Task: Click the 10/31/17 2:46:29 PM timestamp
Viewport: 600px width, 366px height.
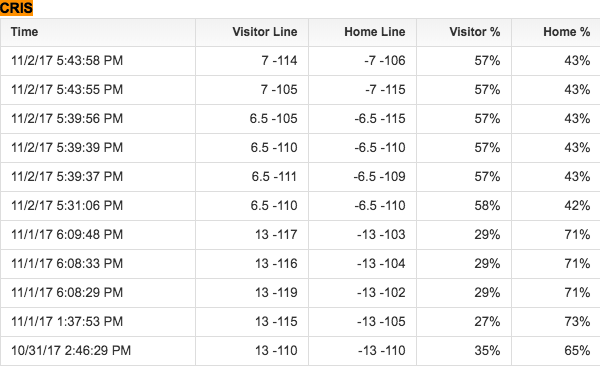Action: pos(71,351)
